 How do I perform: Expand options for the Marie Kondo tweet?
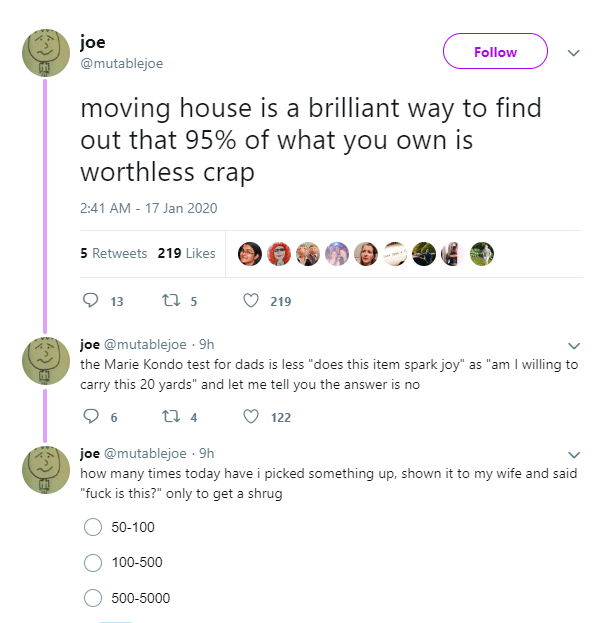(x=574, y=346)
